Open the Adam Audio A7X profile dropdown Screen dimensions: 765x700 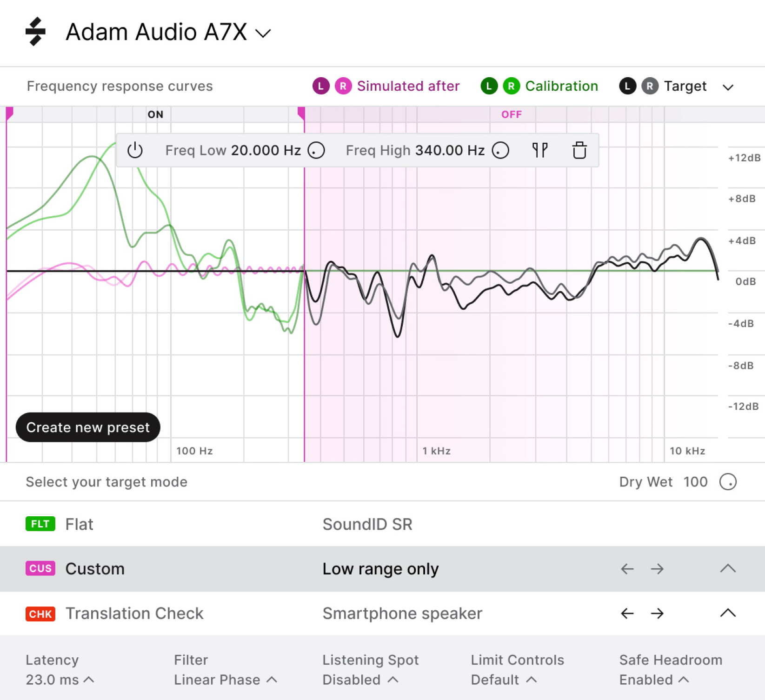[x=168, y=33]
